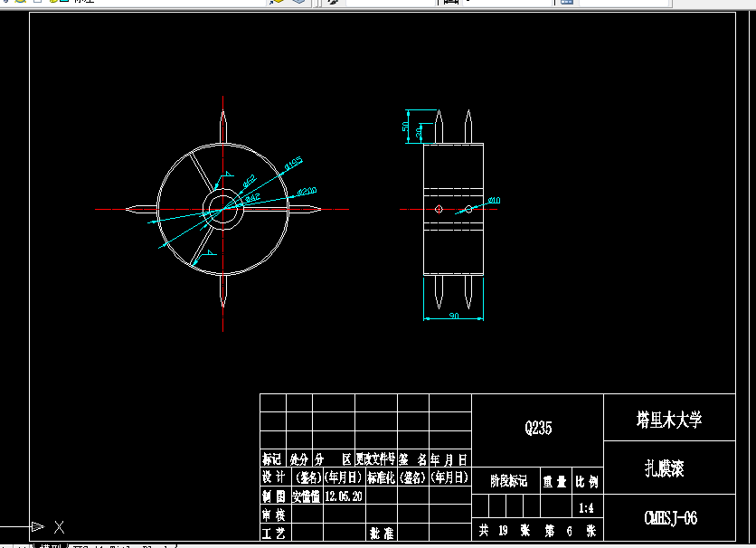The image size is (756, 548).
Task: Select the scale value 1:4
Action: coord(586,507)
